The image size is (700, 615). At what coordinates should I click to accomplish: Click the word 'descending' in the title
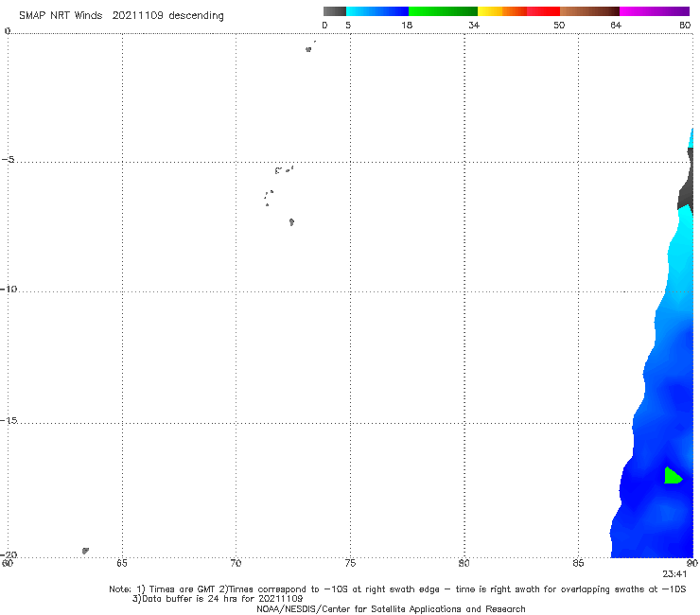[x=197, y=16]
